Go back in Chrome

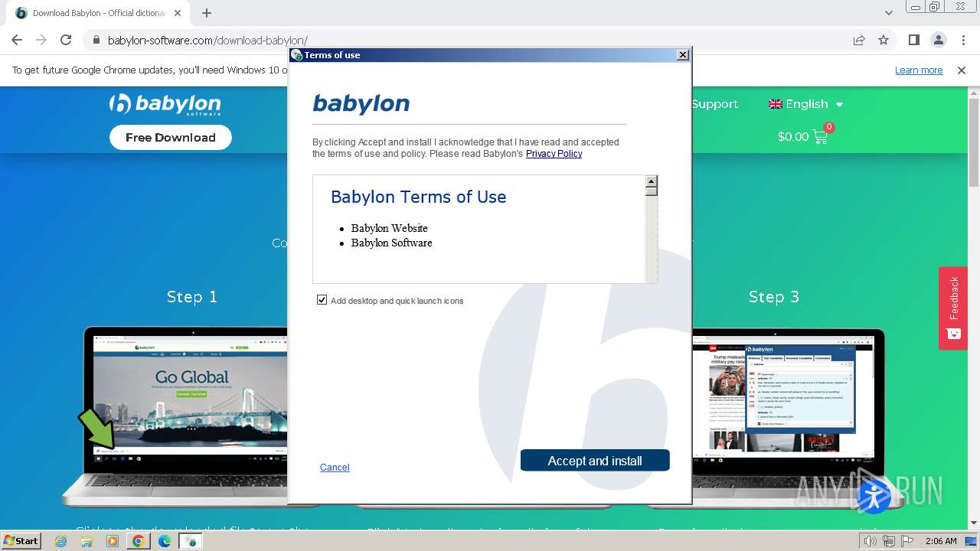click(x=17, y=40)
